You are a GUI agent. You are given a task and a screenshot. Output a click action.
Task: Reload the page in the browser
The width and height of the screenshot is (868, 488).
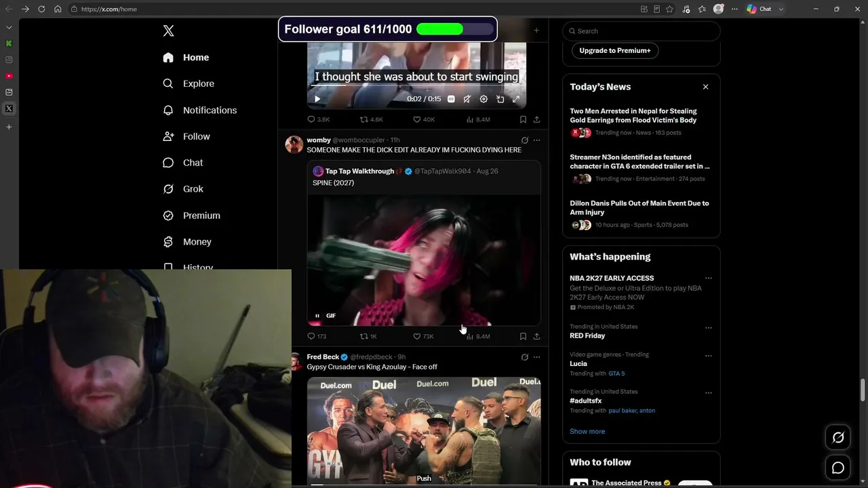point(41,9)
